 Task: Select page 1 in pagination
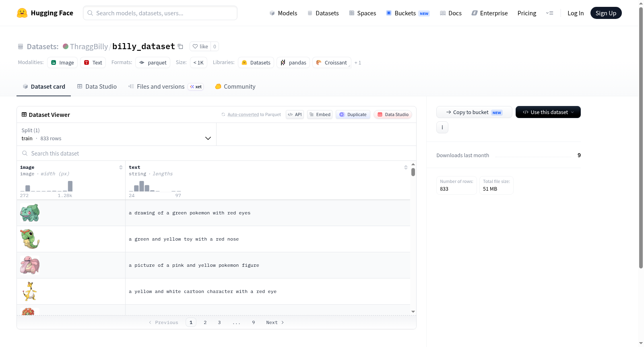pos(191,322)
